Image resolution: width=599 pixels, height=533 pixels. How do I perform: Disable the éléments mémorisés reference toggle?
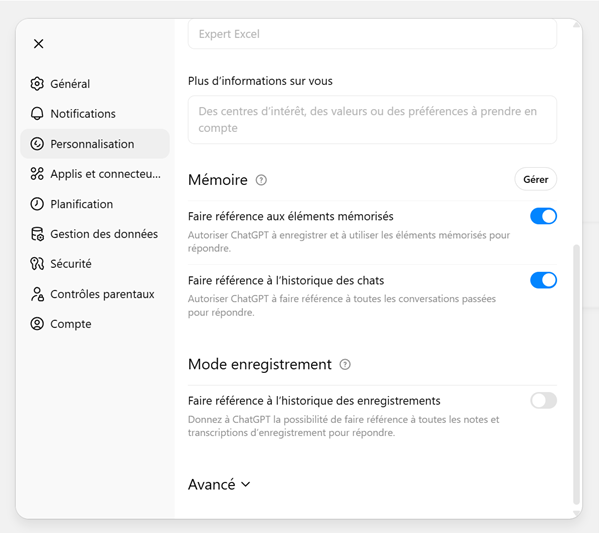click(x=543, y=216)
